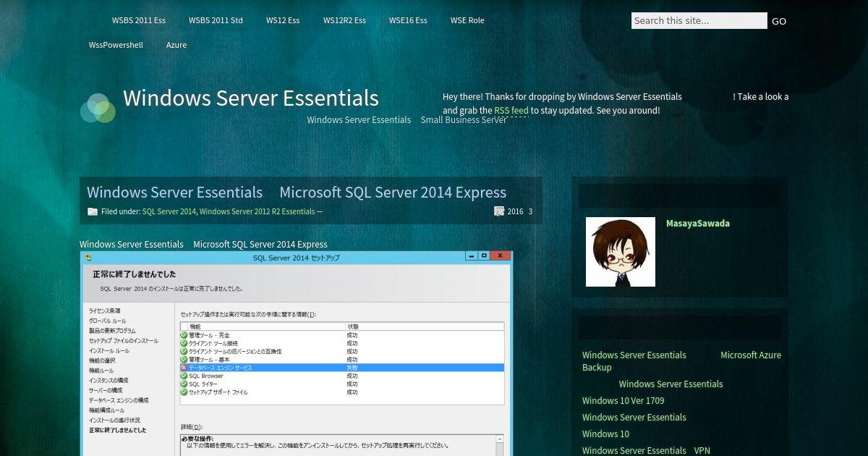868x456 pixels.
Task: Click the folder icon beside Filed under
Action: [x=93, y=211]
